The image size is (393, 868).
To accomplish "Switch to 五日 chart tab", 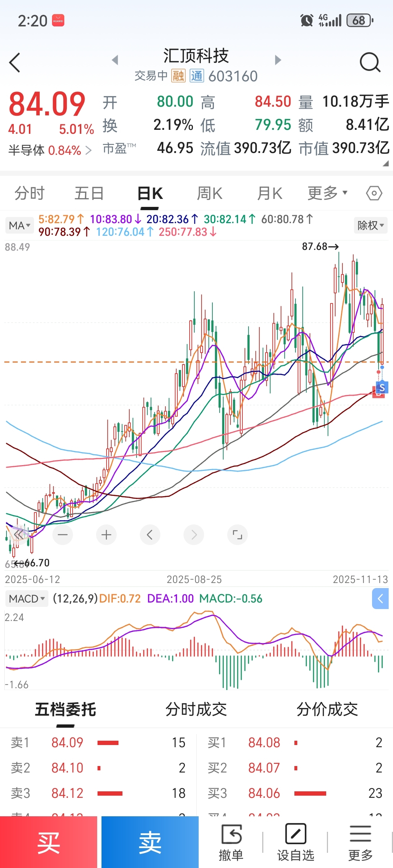I will 89,193.
